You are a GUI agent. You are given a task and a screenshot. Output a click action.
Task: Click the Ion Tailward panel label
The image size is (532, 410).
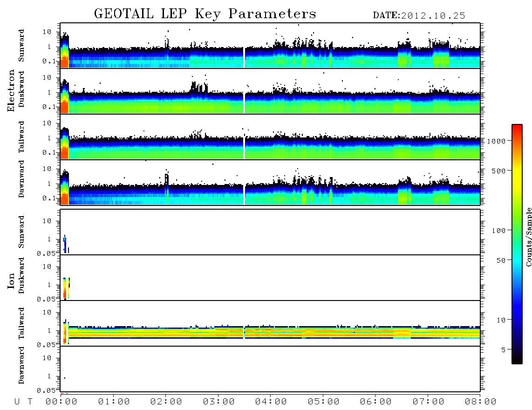point(21,323)
